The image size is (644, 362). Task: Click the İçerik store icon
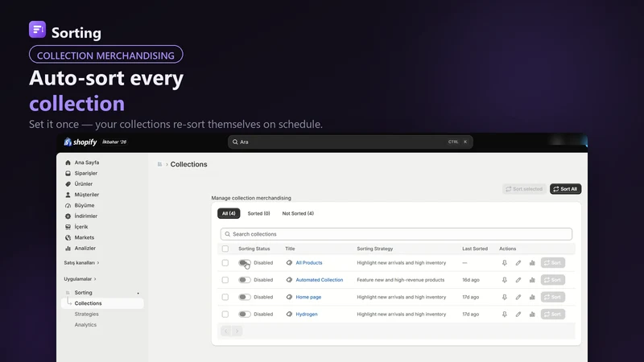click(x=68, y=227)
